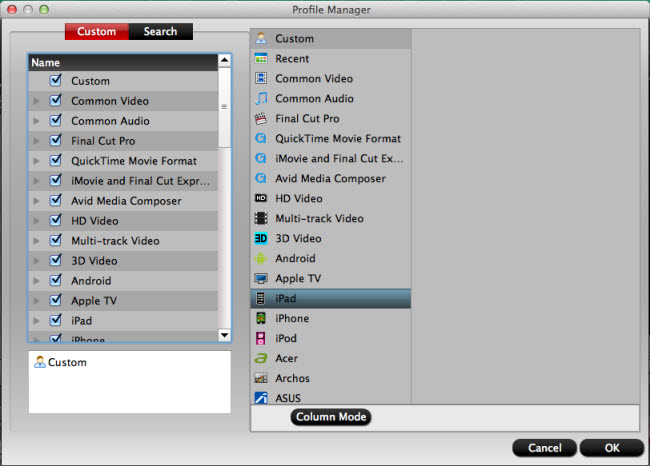
Task: Click the QuickTime Movie Format icon
Action: 261,138
